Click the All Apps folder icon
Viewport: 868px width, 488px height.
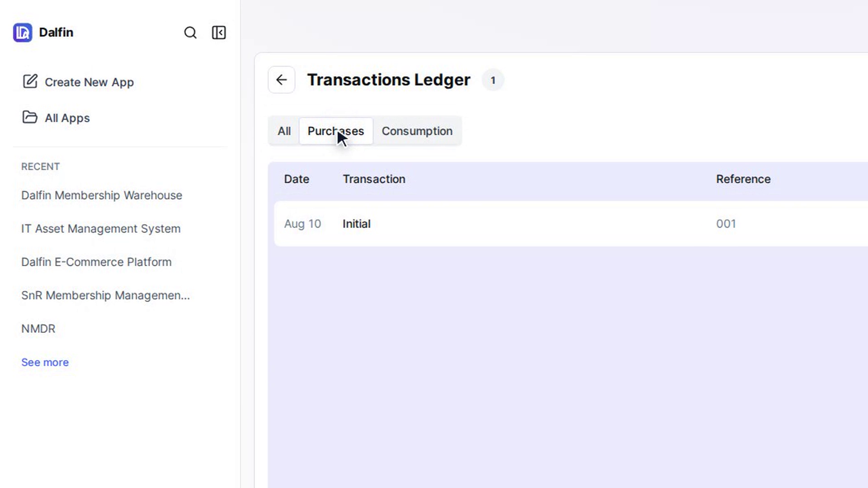30,117
